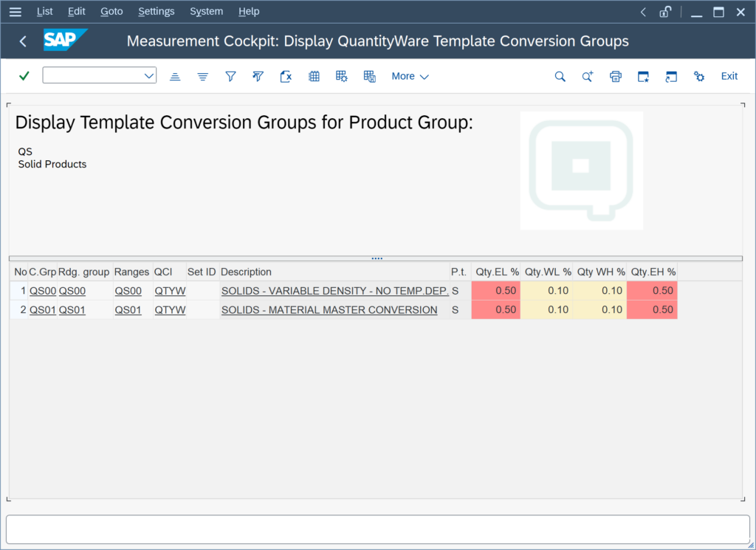Open the System menu
Viewport: 756px width, 550px height.
tap(207, 11)
